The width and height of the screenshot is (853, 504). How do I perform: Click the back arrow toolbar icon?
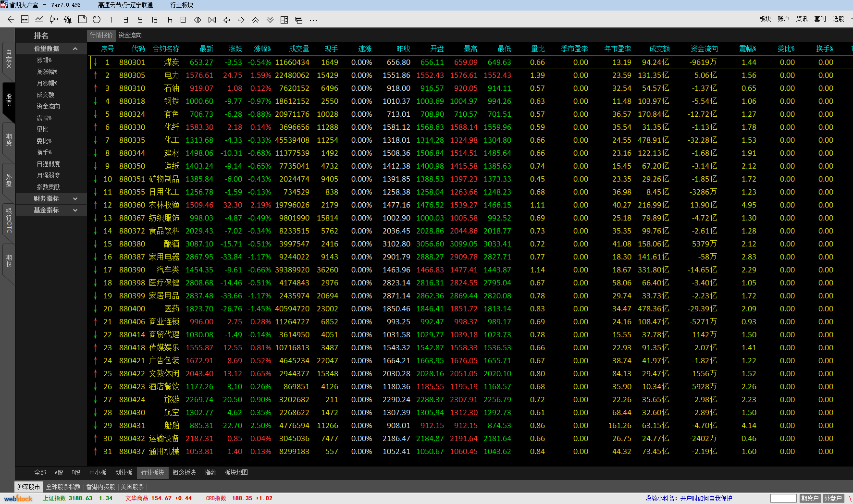click(11, 20)
